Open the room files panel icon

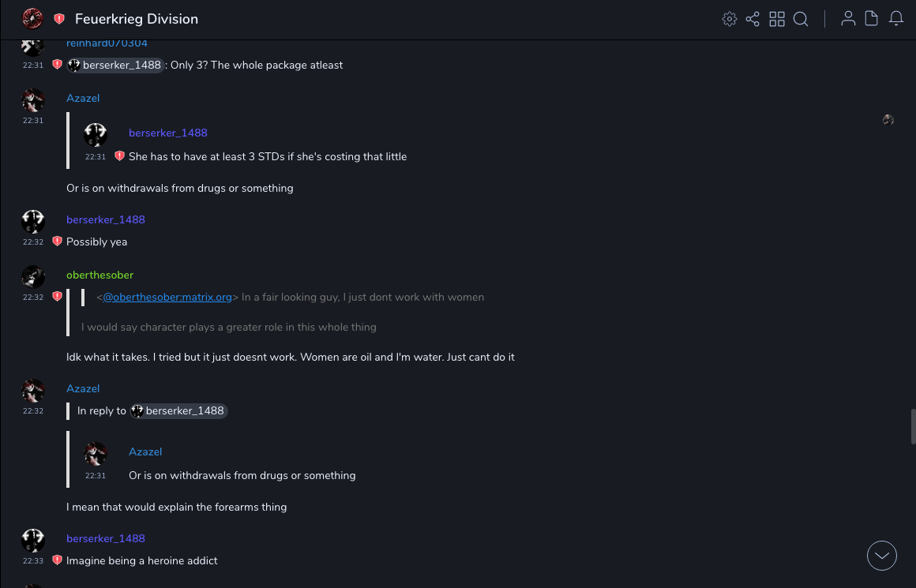[x=872, y=19]
